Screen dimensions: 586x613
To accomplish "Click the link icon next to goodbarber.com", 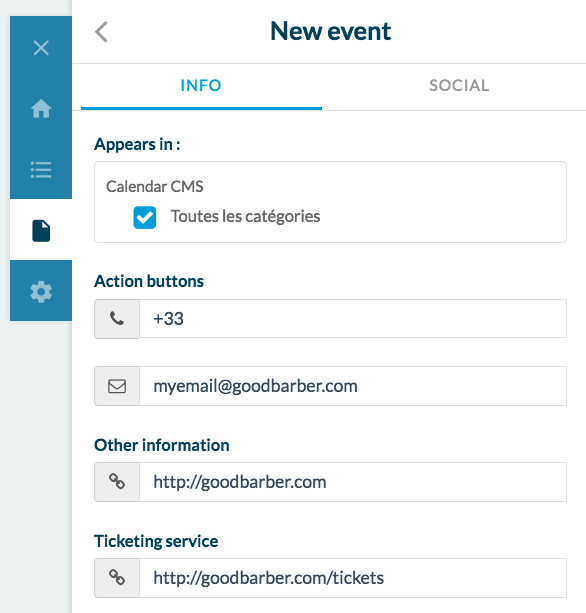I will [x=117, y=482].
